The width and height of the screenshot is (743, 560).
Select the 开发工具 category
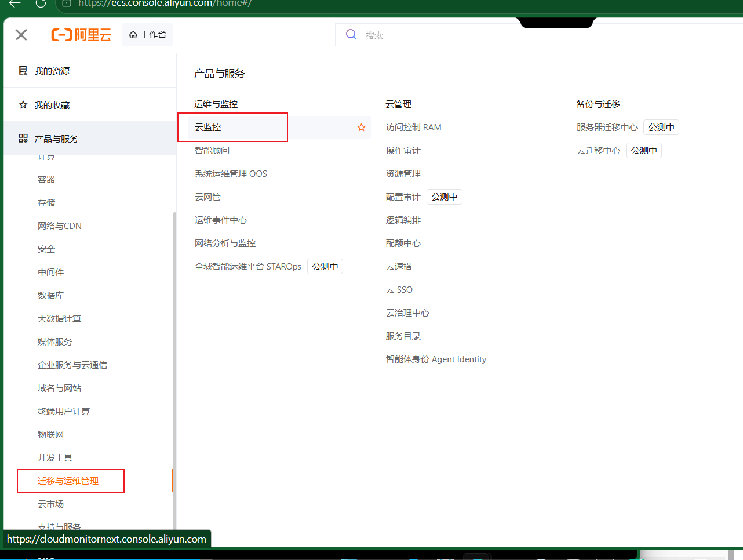click(55, 457)
